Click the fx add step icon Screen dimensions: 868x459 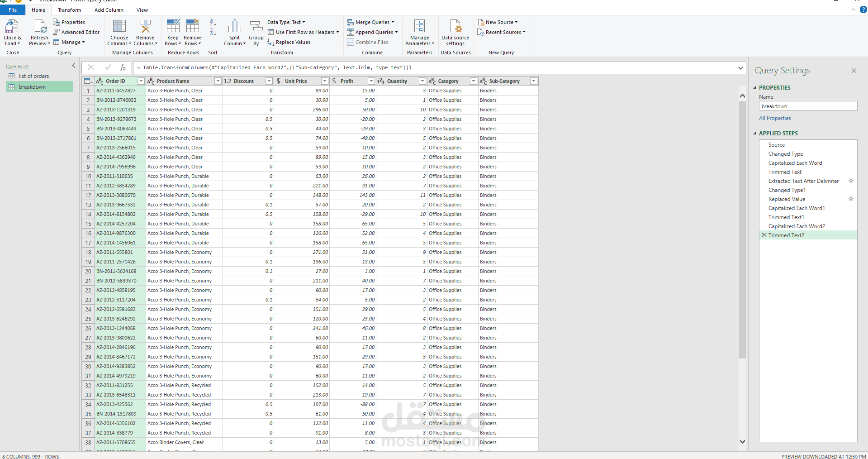tap(123, 67)
